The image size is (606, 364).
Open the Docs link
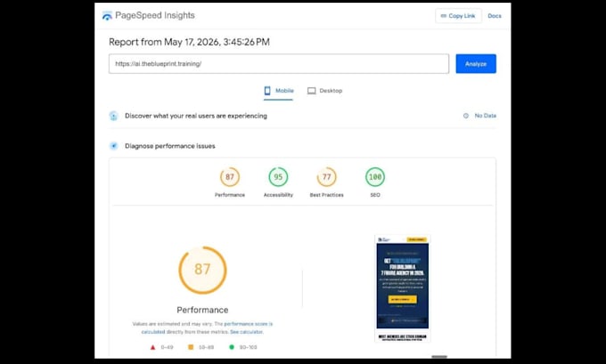tap(495, 16)
